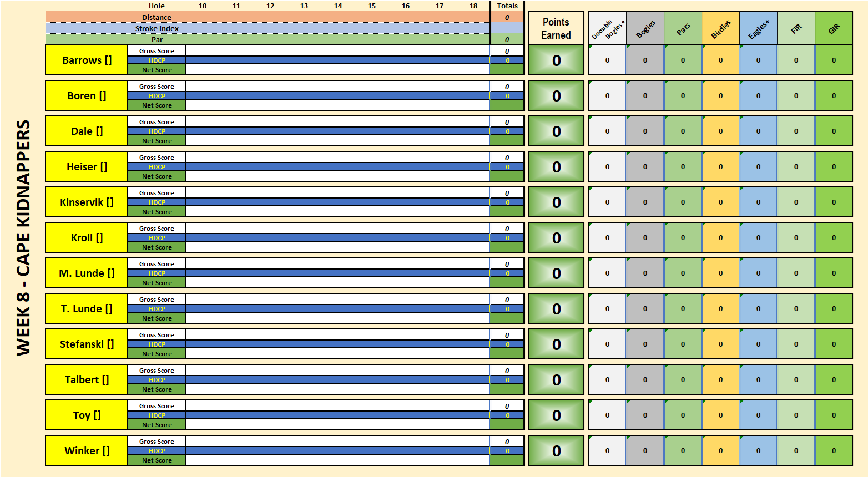Select the Birdies column header
Image resolution: width=868 pixels, height=477 pixels.
tap(720, 28)
